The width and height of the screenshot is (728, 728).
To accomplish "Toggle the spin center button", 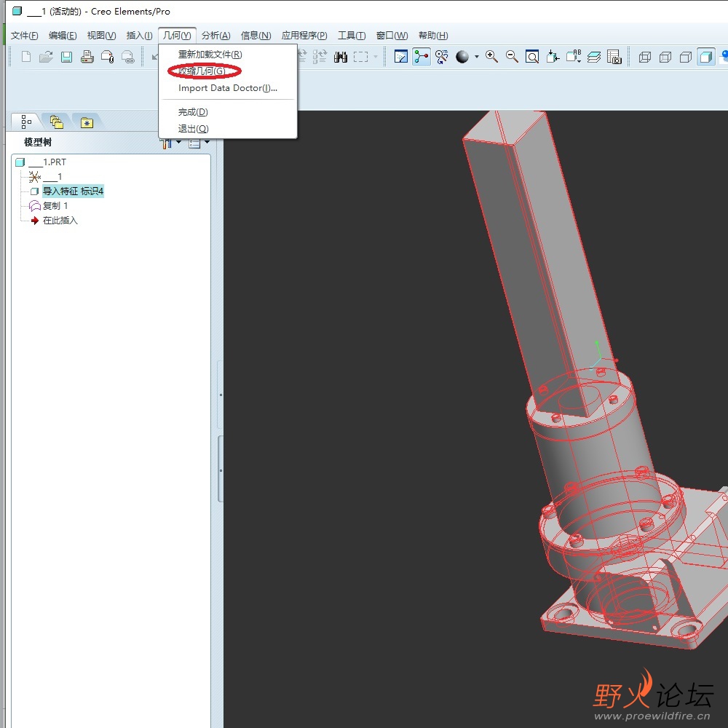I will (x=422, y=57).
